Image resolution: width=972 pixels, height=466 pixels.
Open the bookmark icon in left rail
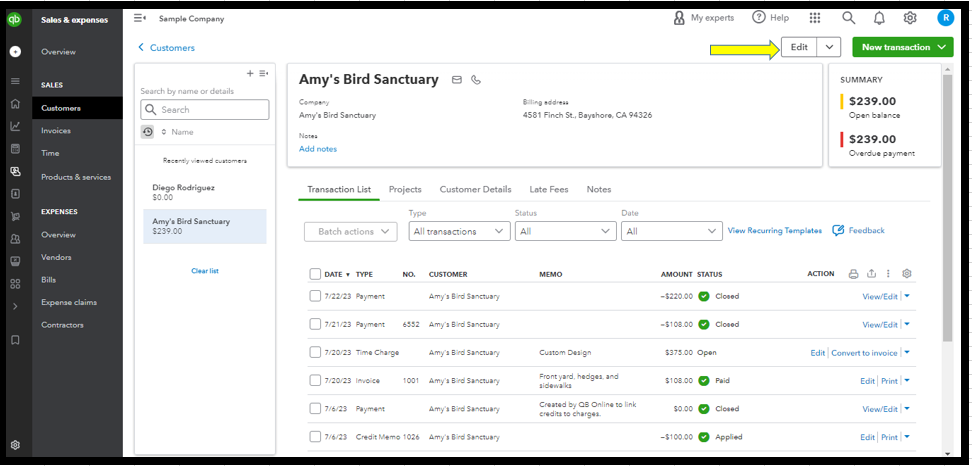(15, 340)
